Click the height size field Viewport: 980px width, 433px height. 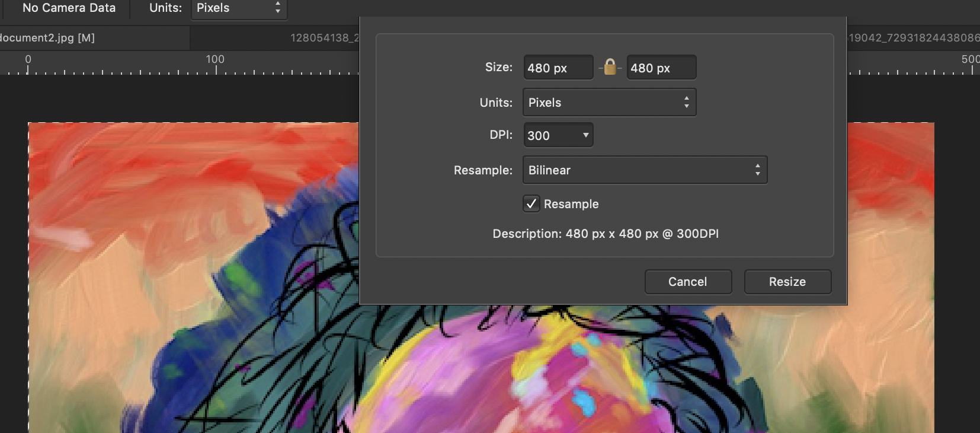click(661, 68)
